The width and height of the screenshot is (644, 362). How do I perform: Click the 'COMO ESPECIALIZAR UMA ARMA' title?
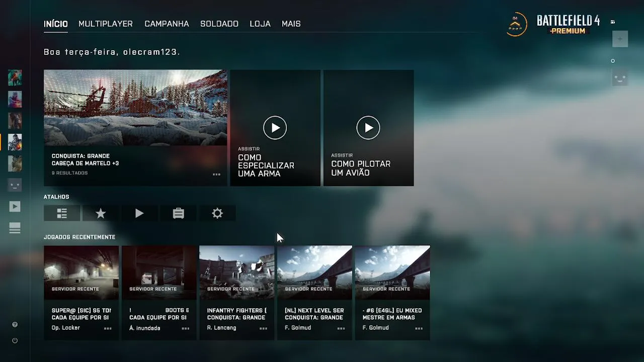(266, 165)
